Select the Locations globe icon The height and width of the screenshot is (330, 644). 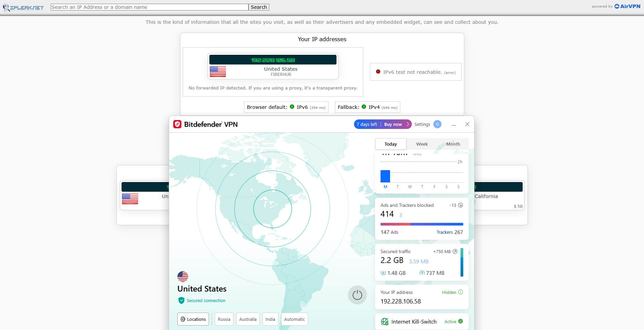[183, 319]
